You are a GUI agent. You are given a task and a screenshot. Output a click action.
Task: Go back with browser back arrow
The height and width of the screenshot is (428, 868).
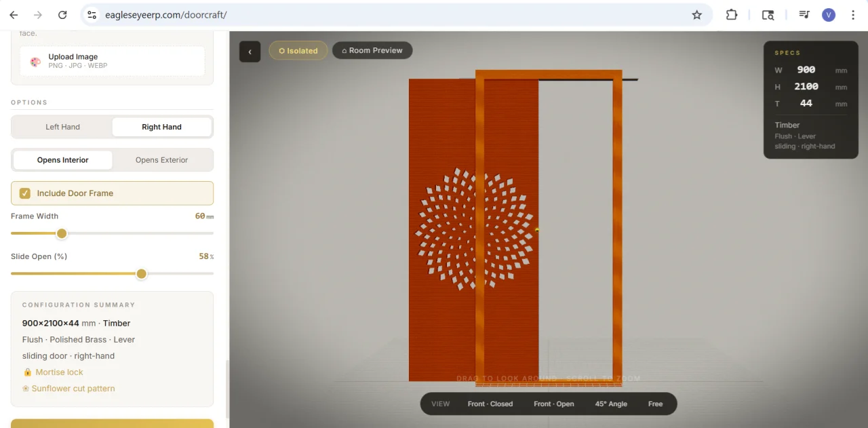click(14, 15)
